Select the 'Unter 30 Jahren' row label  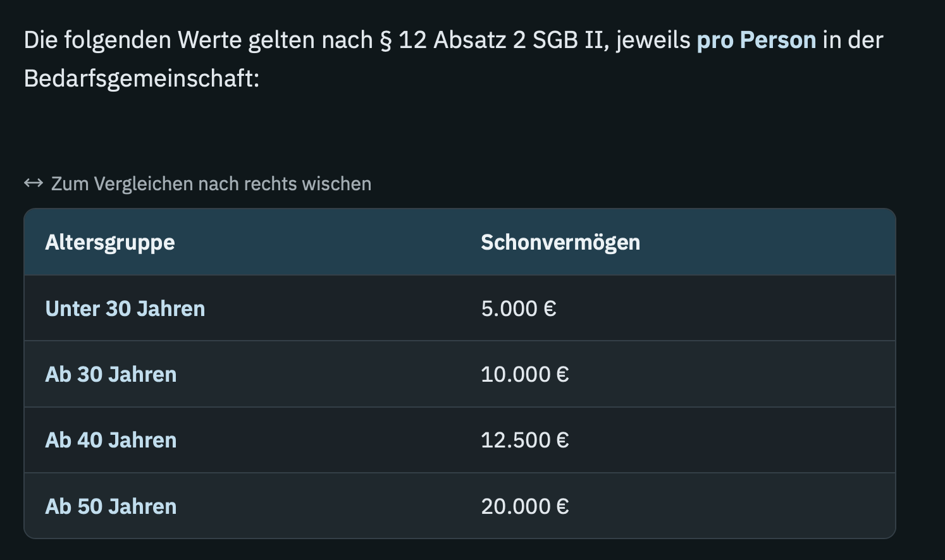pos(125,308)
